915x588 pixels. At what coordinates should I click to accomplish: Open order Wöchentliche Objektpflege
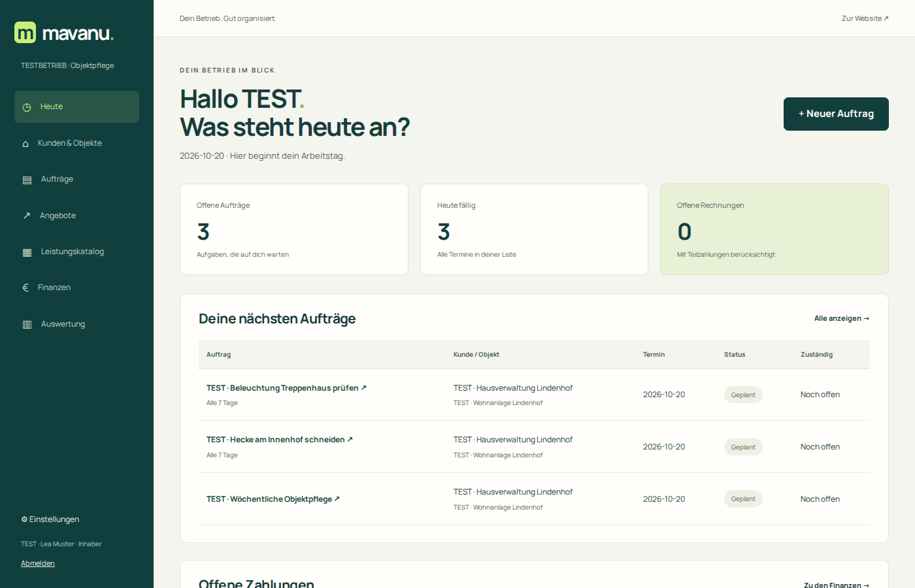coord(273,499)
